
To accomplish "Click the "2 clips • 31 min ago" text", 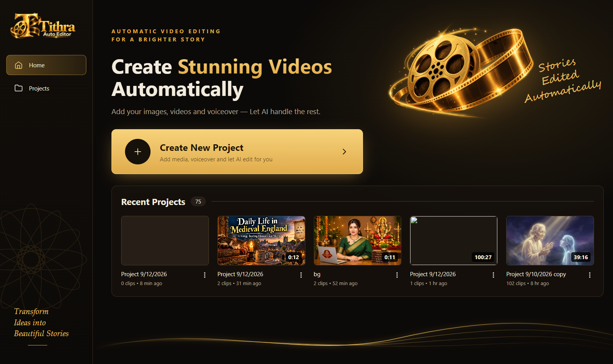I will [239, 284].
